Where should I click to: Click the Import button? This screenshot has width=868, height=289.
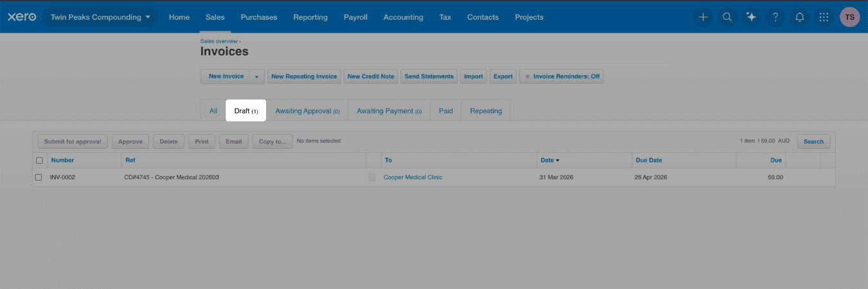[x=473, y=76]
